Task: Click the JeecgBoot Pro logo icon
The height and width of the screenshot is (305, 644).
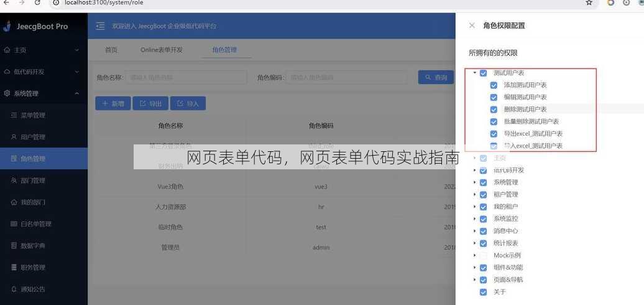Action: pyautogui.click(x=7, y=26)
